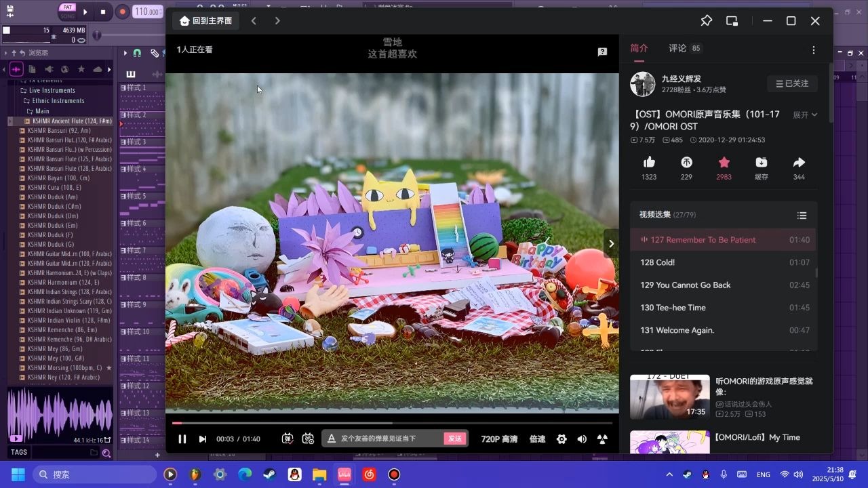This screenshot has height=488, width=868.
Task: Select 130 Tee-hee Time in playlist
Action: (724, 308)
